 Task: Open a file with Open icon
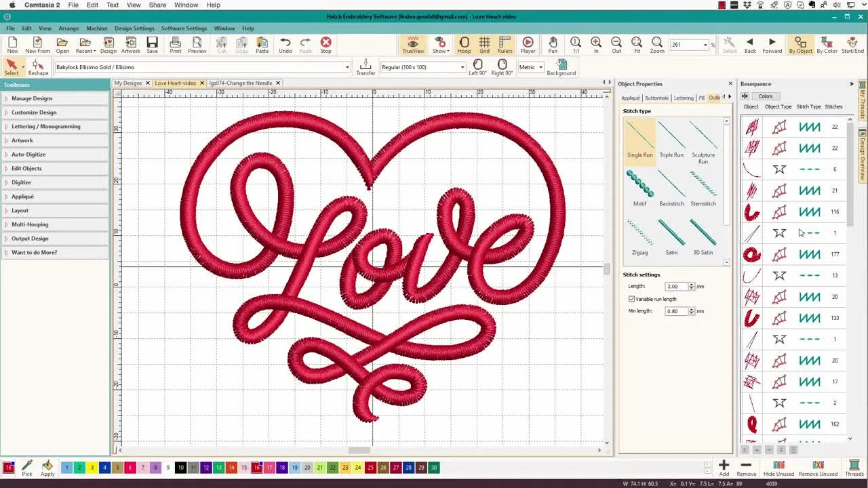pos(62,45)
